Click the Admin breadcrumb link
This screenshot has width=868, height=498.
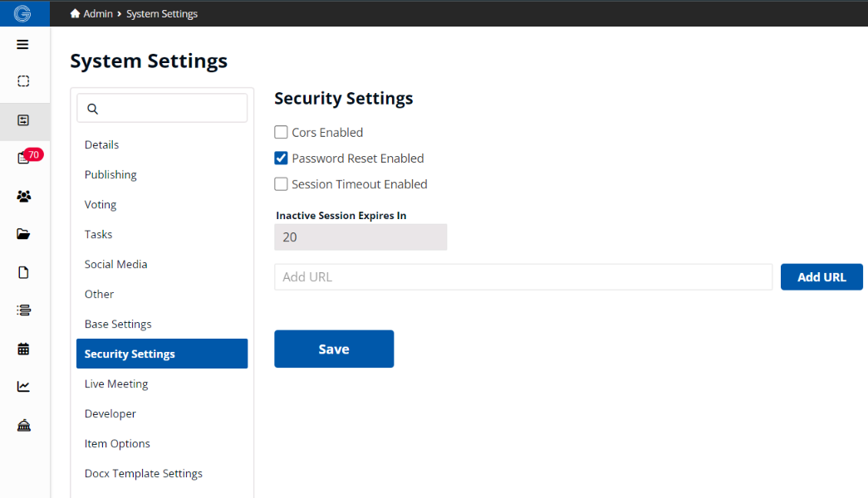coord(98,13)
